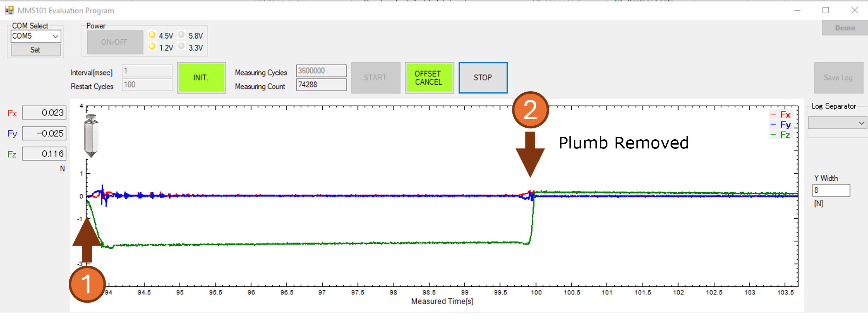Minimize the MMS101 window
Screen dimensions: 868x319
point(797,11)
